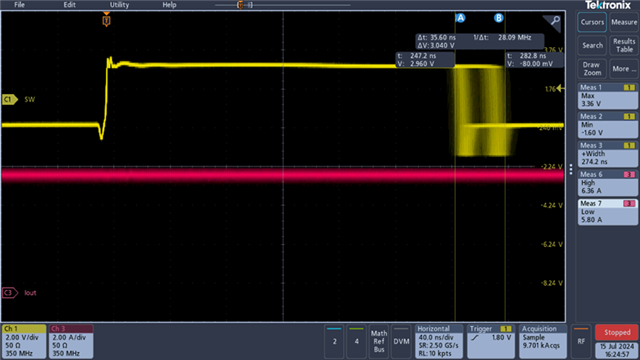The width and height of the screenshot is (640, 360).
Task: Open the File menu
Action: [x=19, y=5]
